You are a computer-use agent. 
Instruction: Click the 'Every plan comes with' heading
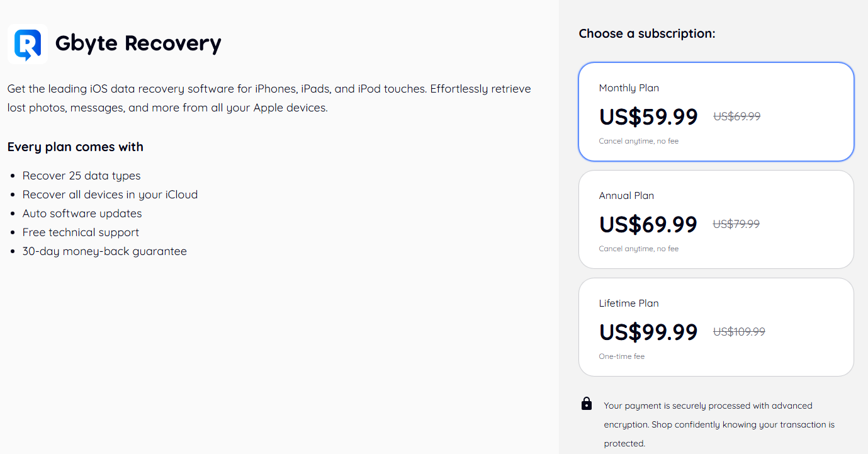pyautogui.click(x=76, y=147)
